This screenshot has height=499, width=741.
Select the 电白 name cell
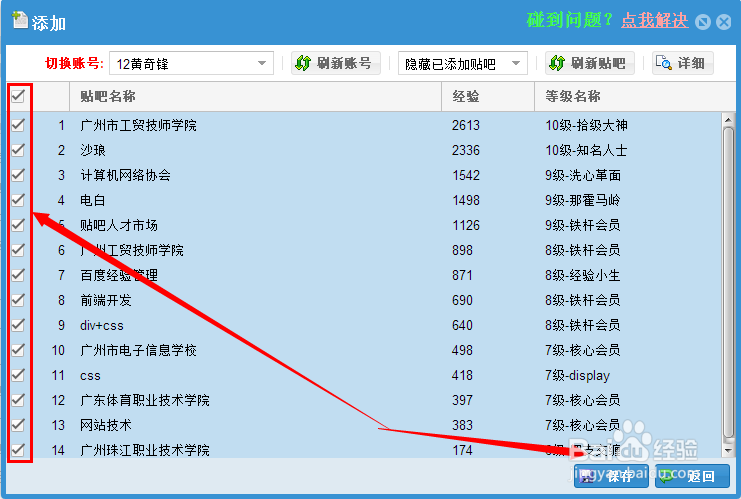click(x=93, y=200)
